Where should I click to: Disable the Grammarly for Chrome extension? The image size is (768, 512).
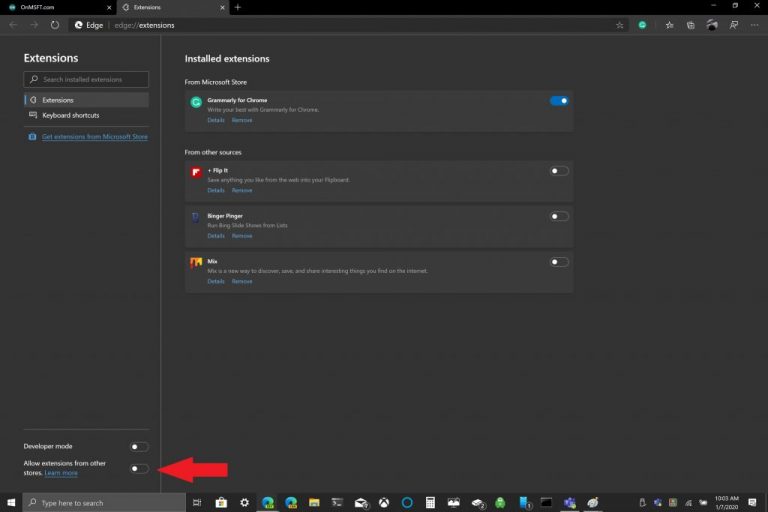tap(559, 100)
